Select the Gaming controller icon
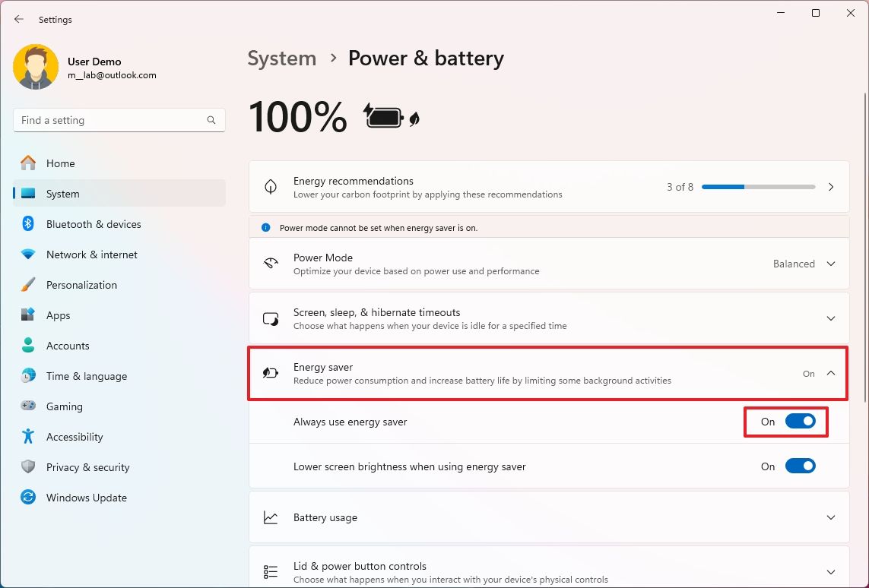This screenshot has width=869, height=588. pos(30,406)
